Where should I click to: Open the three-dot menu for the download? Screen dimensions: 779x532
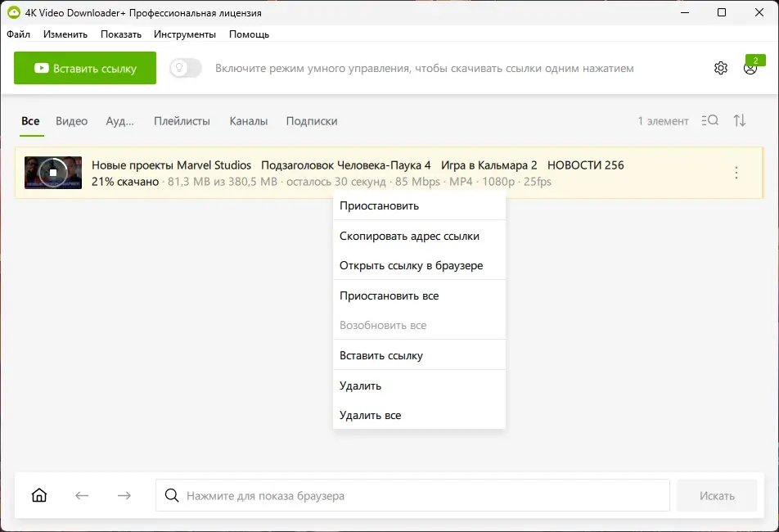coord(736,173)
